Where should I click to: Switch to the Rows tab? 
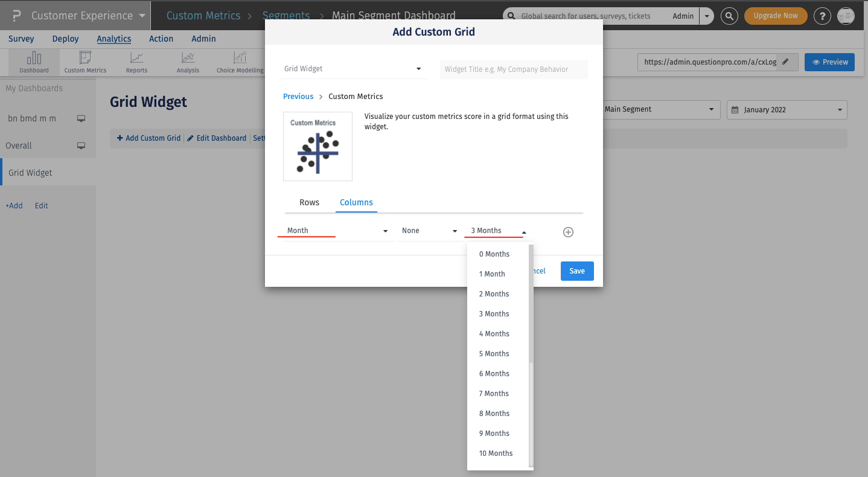pos(309,202)
